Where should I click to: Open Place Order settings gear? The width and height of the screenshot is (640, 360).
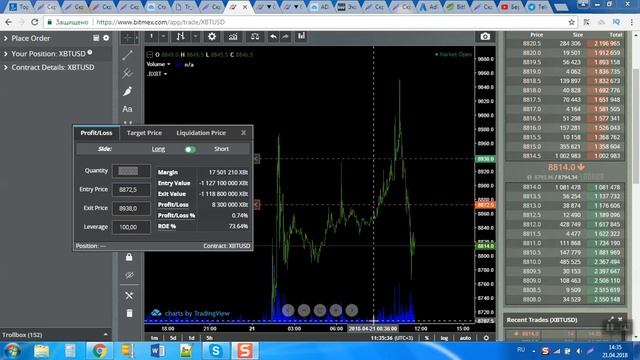[106, 38]
